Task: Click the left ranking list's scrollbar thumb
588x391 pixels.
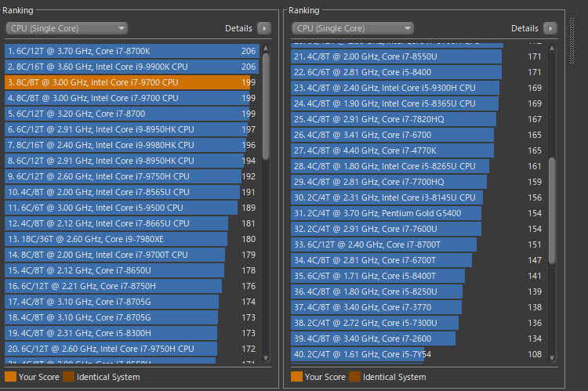Action: pyautogui.click(x=266, y=107)
